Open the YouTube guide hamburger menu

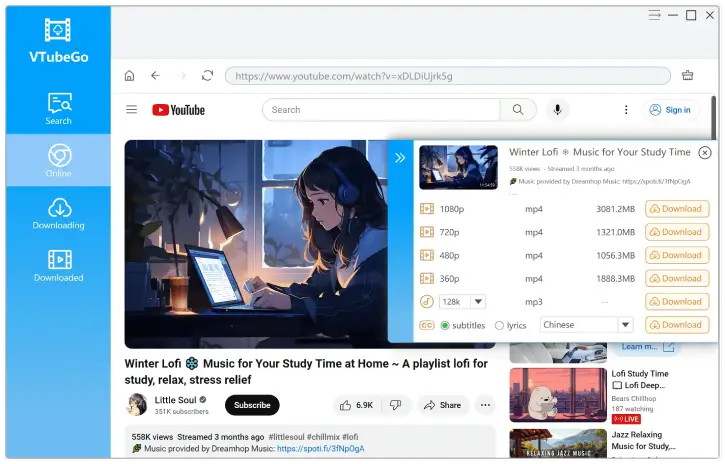coord(132,110)
